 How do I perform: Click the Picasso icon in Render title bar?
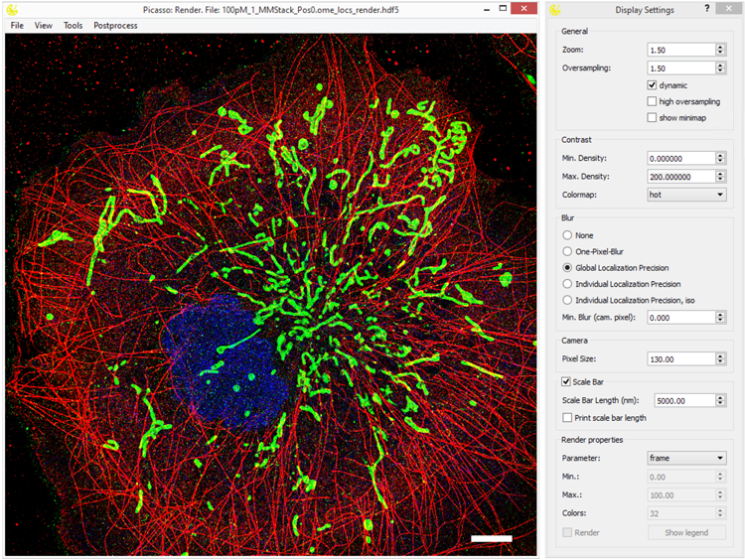pos(12,10)
